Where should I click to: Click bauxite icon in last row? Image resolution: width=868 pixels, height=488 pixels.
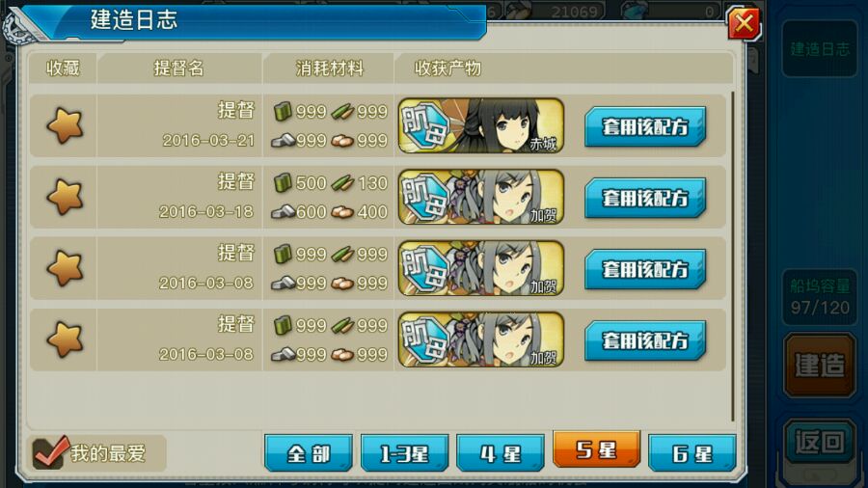[x=342, y=354]
